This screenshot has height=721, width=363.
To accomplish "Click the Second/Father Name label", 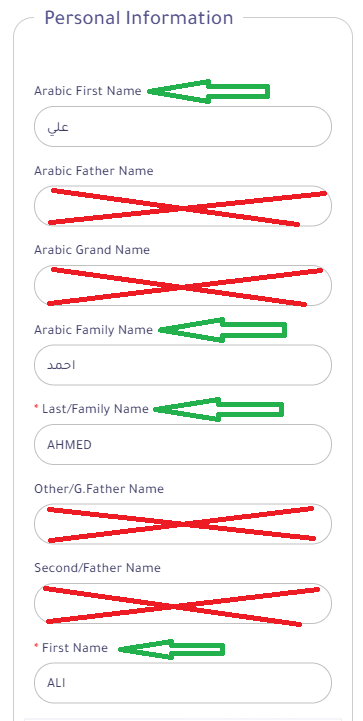I will [x=98, y=568].
